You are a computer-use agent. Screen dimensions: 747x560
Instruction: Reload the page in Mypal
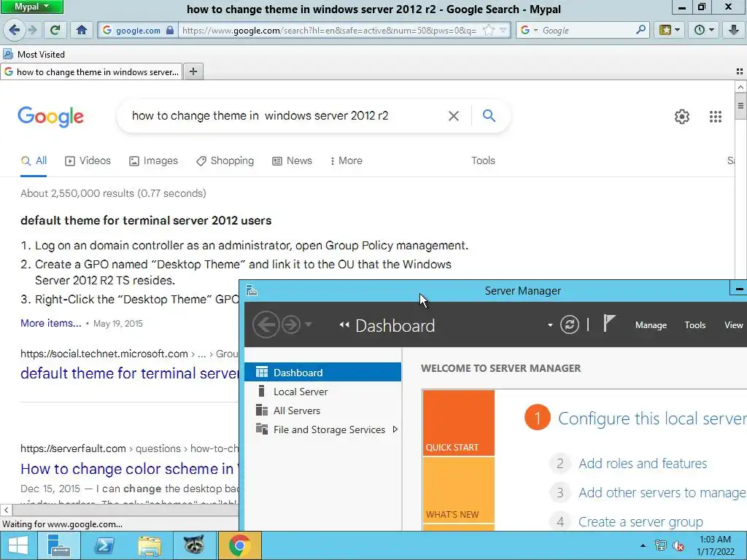[x=55, y=30]
